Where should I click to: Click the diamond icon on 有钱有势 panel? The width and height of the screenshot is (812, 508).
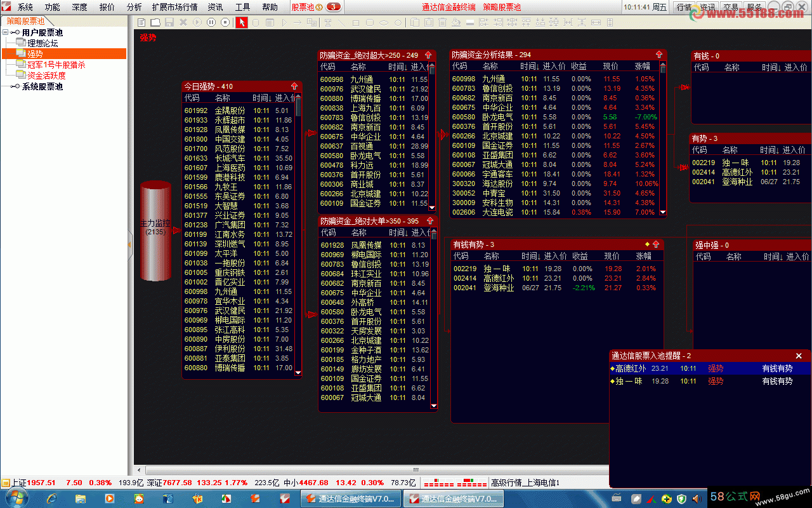pyautogui.click(x=647, y=244)
